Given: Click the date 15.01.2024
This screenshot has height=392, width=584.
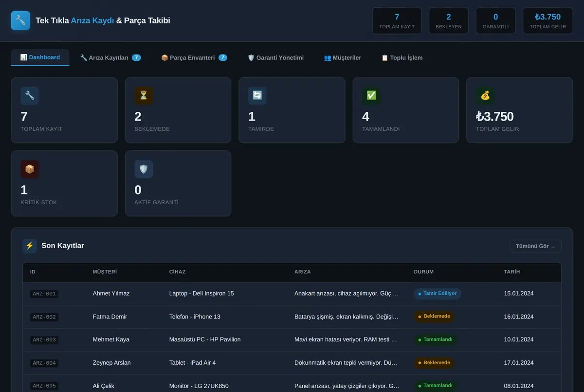Looking at the screenshot, I should pos(519,293).
